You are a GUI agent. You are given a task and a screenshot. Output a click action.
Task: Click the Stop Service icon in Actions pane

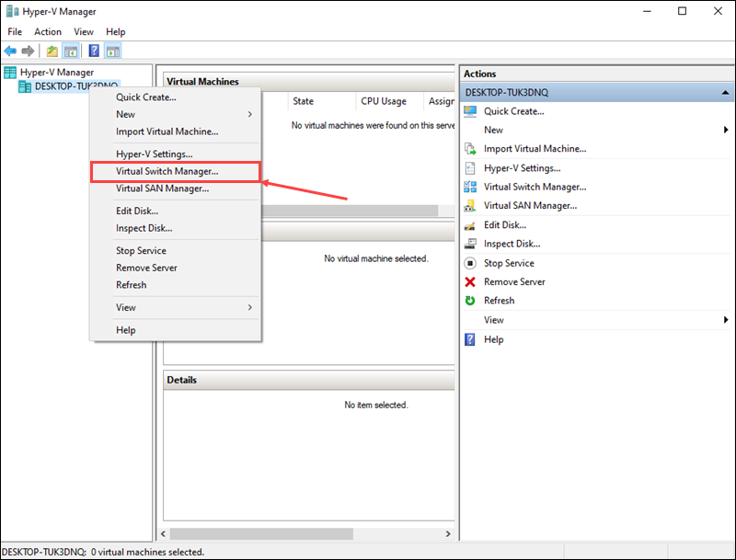point(470,263)
